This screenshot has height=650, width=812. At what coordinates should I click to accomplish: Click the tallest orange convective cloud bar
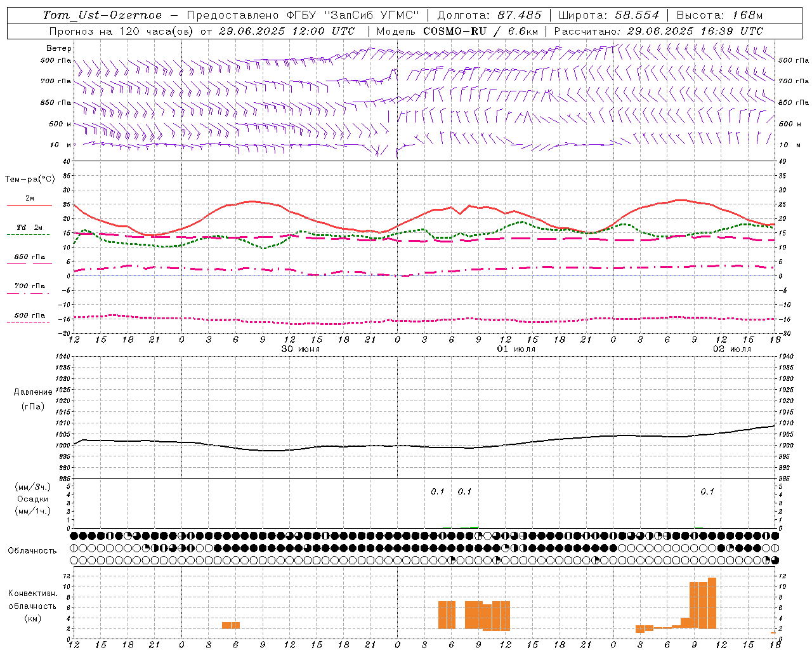[x=712, y=603]
